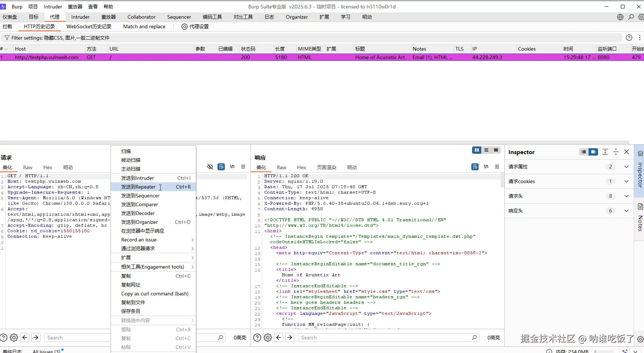Click the proxy settings gear icon
Viewport: 644px width, 353px height.
184,26
